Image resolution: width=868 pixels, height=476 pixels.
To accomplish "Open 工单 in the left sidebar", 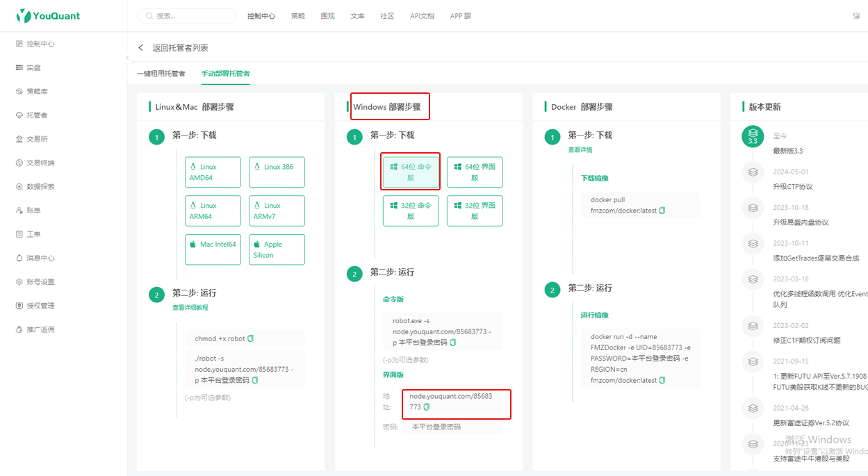I will [x=28, y=234].
